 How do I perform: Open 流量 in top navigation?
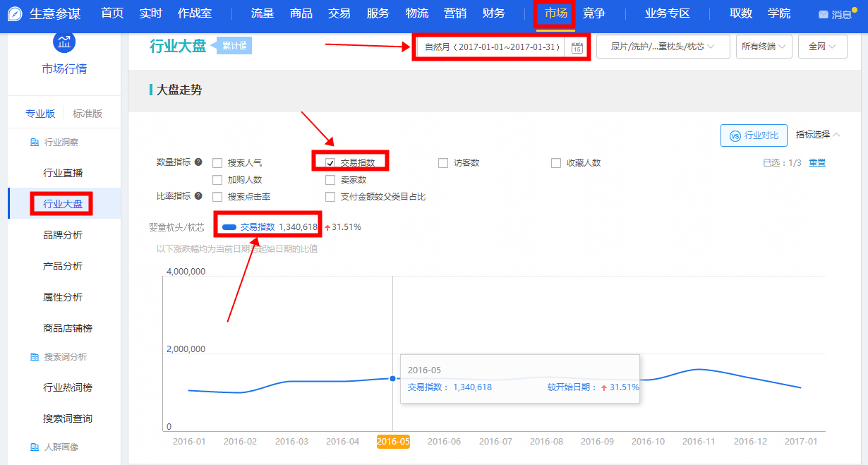(263, 13)
